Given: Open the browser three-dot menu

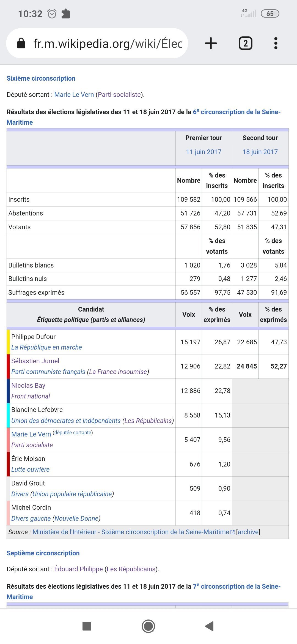Looking at the screenshot, I should coord(276,43).
